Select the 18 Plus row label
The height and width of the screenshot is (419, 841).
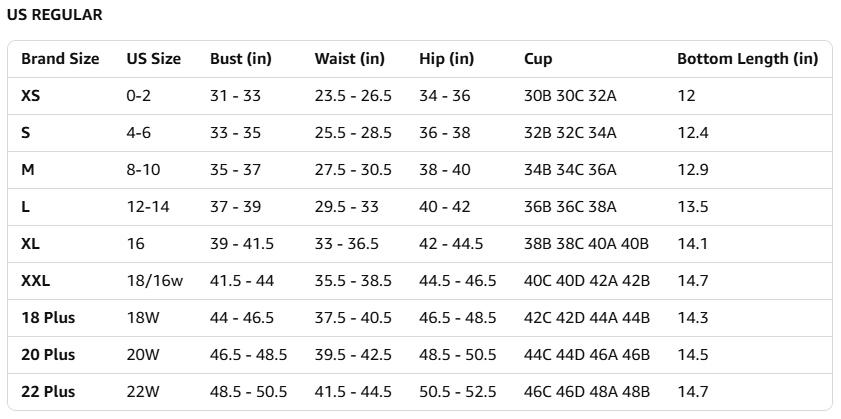(48, 318)
